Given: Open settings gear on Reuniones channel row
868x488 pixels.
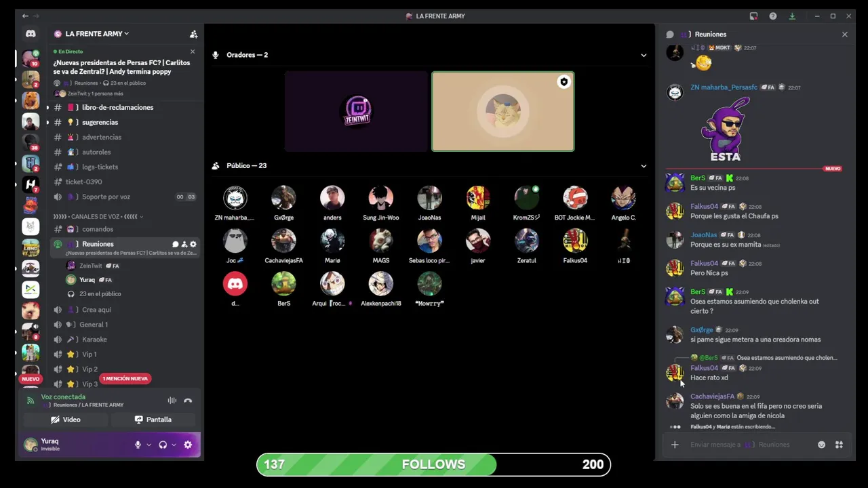Looking at the screenshot, I should 193,244.
